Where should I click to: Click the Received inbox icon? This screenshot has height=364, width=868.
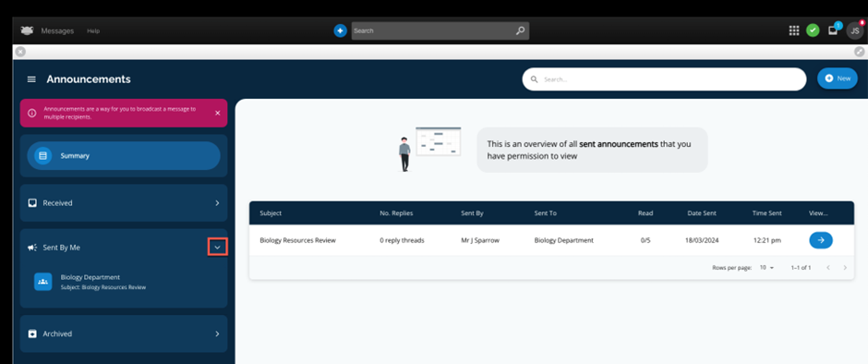(32, 202)
